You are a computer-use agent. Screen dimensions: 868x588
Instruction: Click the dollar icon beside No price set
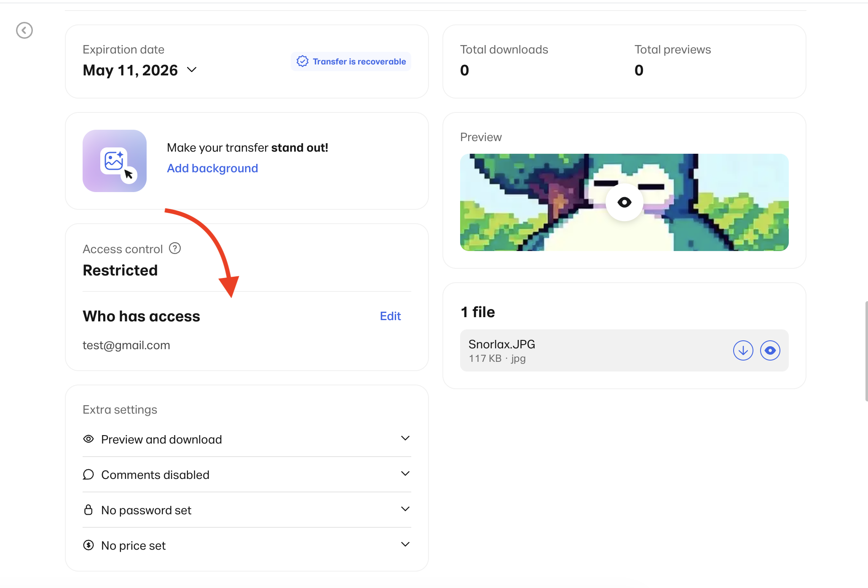coord(88,545)
